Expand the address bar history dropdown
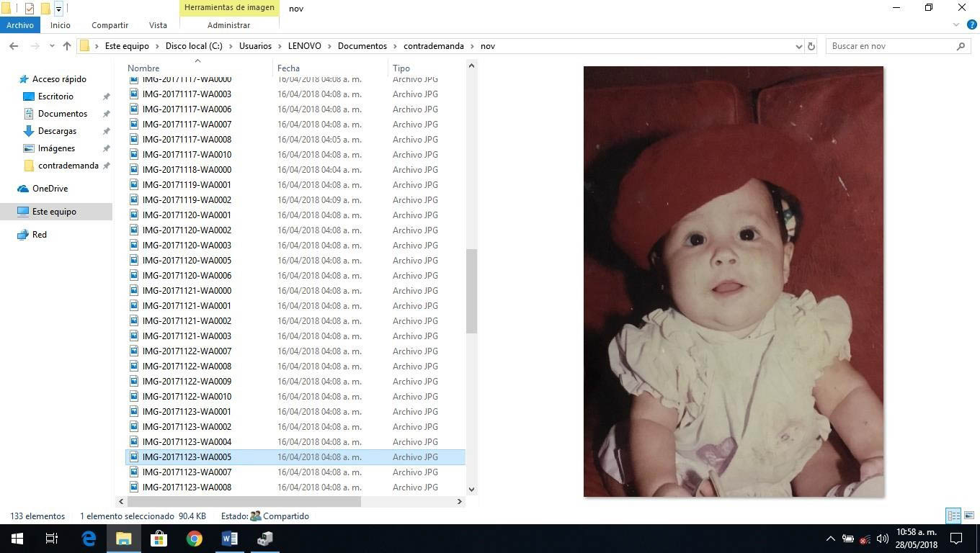This screenshot has width=980, height=553. pos(798,46)
